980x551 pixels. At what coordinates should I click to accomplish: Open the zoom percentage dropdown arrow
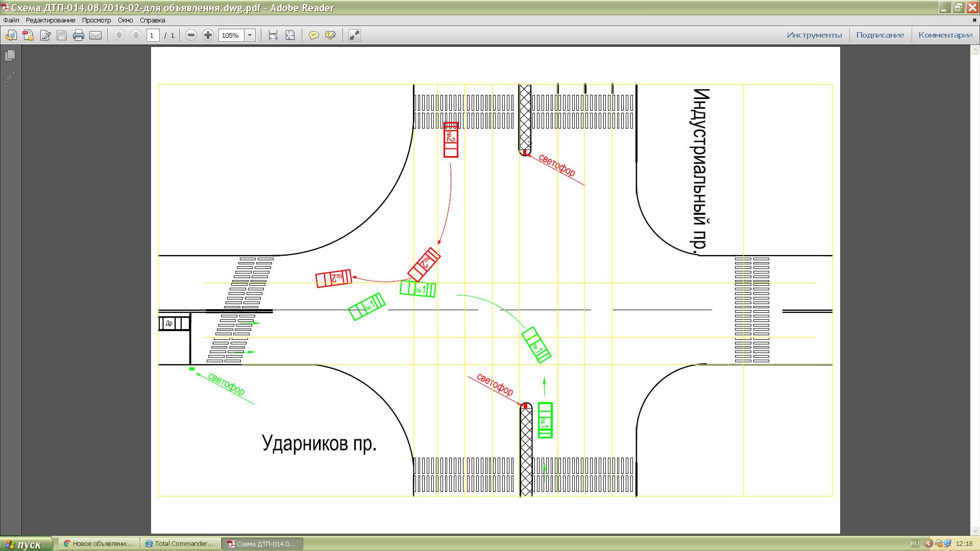click(x=250, y=35)
